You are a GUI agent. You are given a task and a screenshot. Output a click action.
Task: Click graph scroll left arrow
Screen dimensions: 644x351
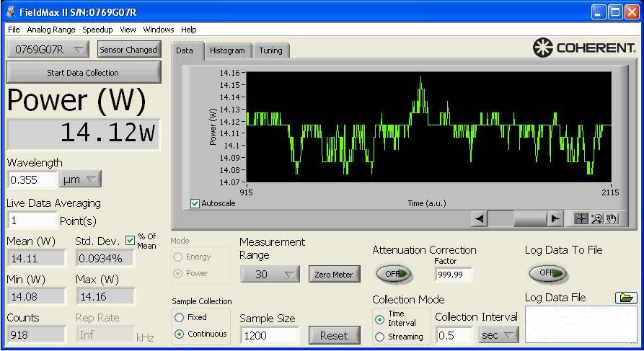[479, 219]
